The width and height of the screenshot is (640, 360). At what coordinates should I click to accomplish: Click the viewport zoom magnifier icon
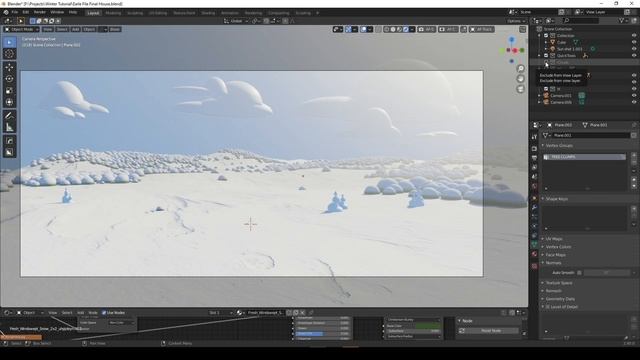(x=520, y=68)
